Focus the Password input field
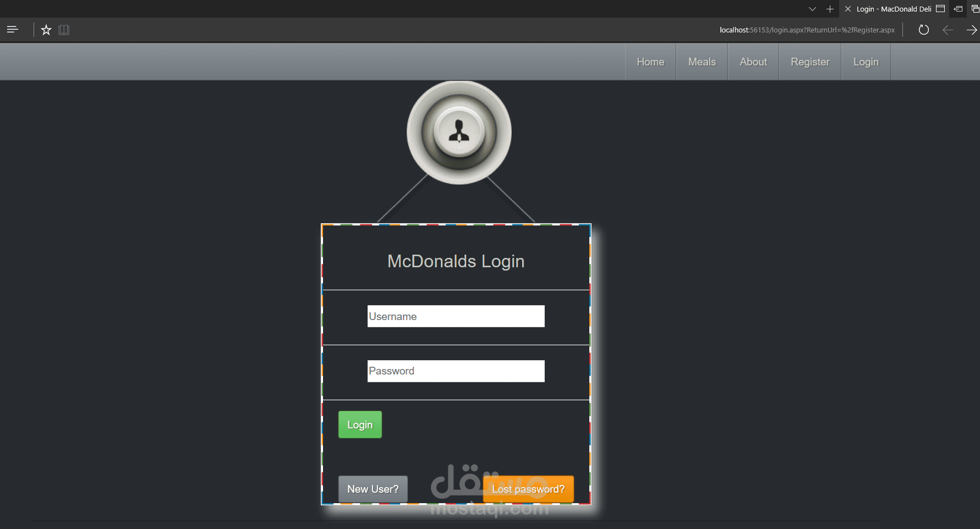 pyautogui.click(x=456, y=371)
